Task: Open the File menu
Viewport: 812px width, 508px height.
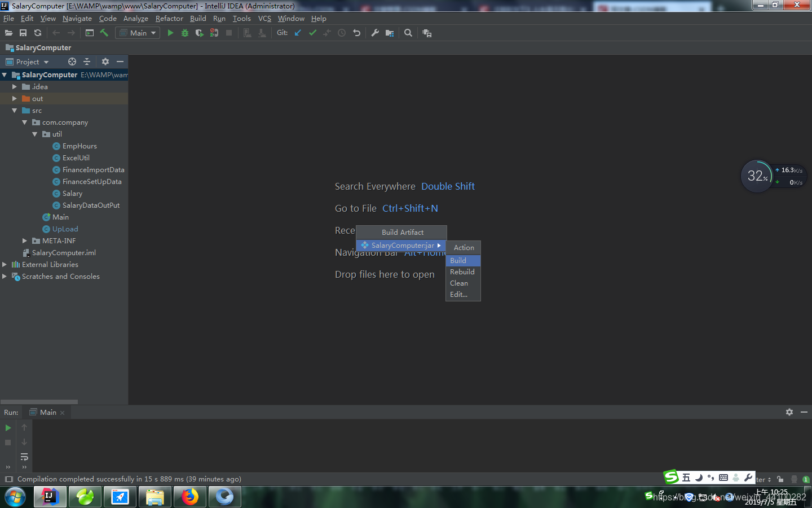Action: click(8, 18)
